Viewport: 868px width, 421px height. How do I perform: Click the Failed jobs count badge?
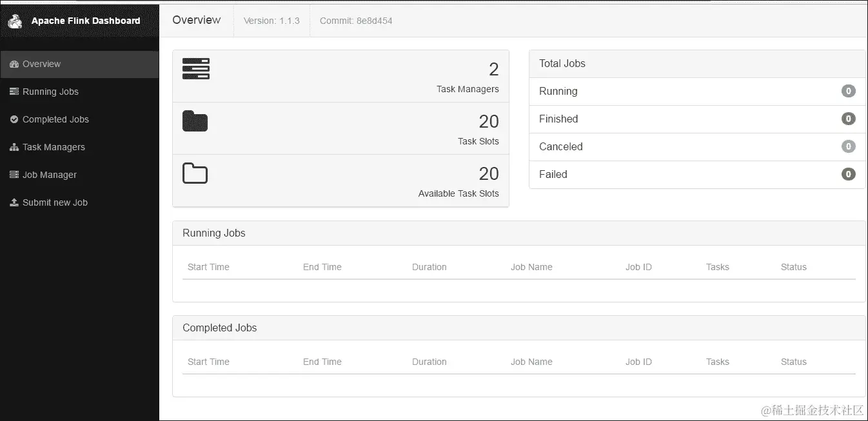[848, 174]
